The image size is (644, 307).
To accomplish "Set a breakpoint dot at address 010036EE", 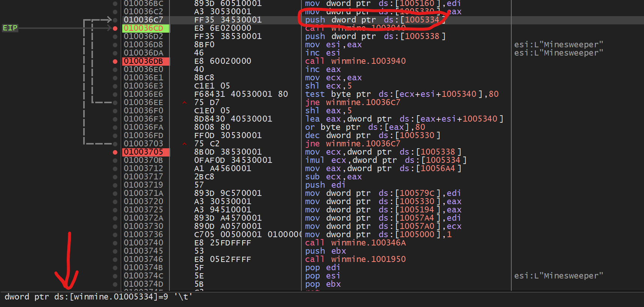I will point(115,102).
